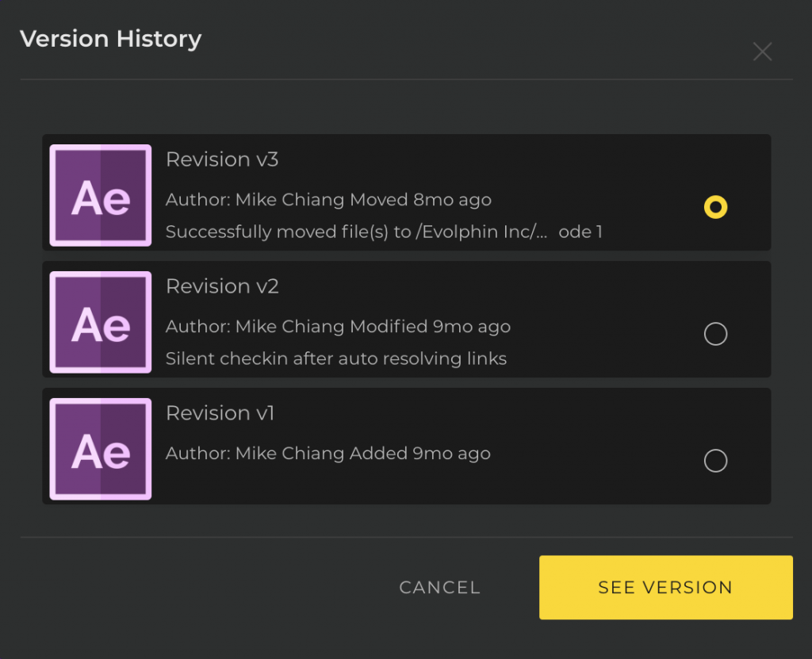The image size is (812, 659).
Task: Click the Version History heading
Action: tap(110, 38)
